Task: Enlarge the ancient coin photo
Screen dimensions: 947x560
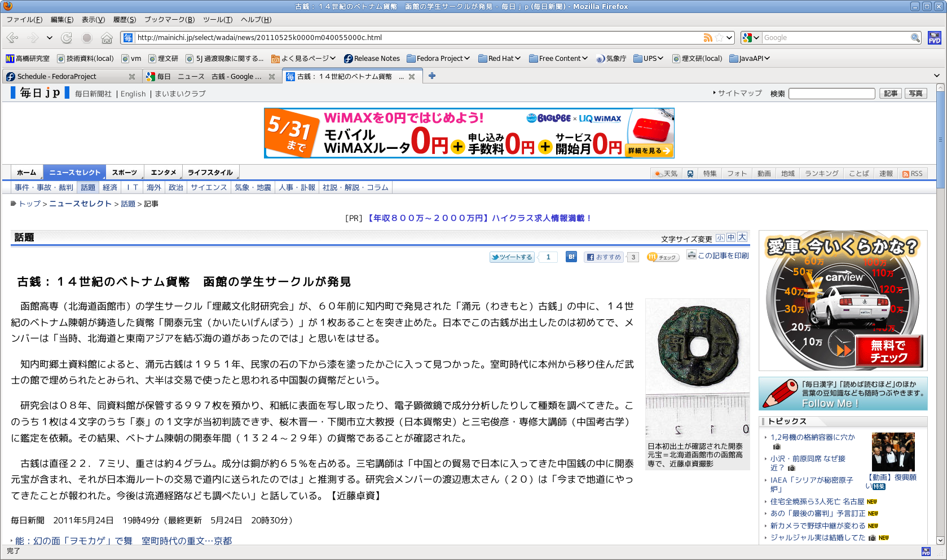Action: pyautogui.click(x=697, y=369)
